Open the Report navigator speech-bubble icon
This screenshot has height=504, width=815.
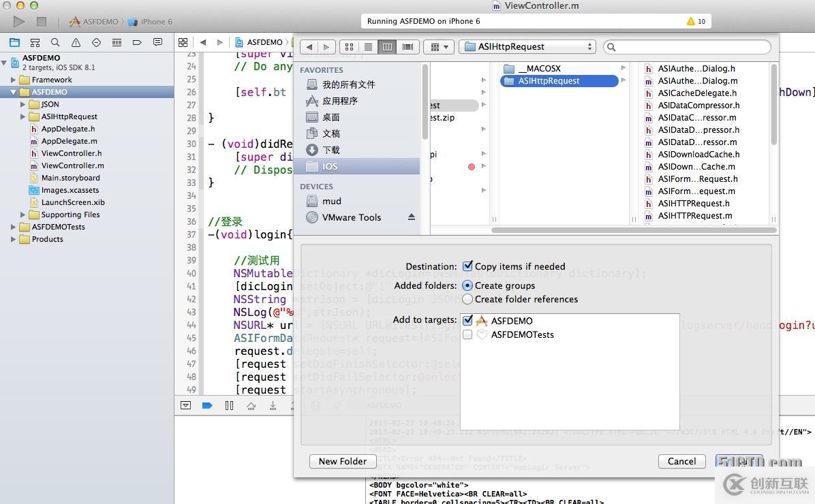(157, 42)
